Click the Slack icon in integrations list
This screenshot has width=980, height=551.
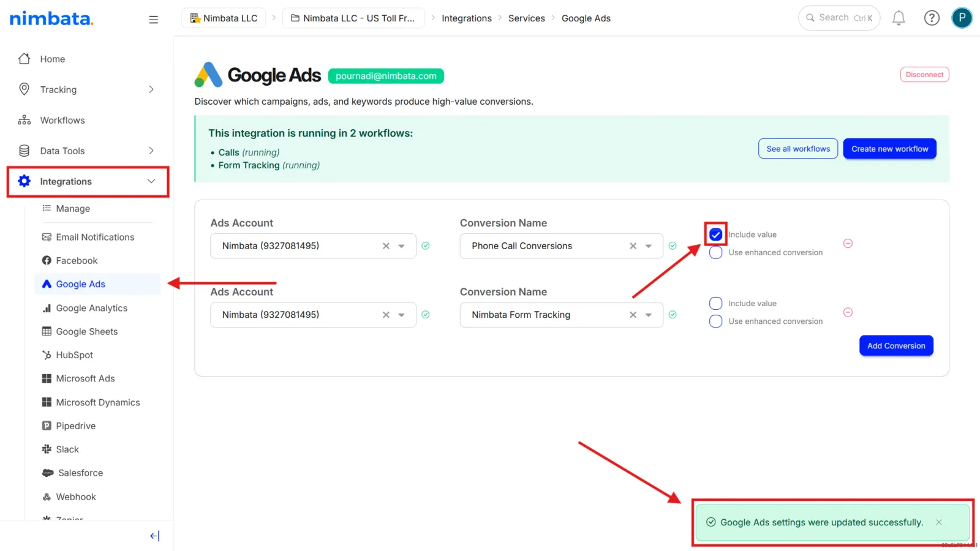click(47, 449)
